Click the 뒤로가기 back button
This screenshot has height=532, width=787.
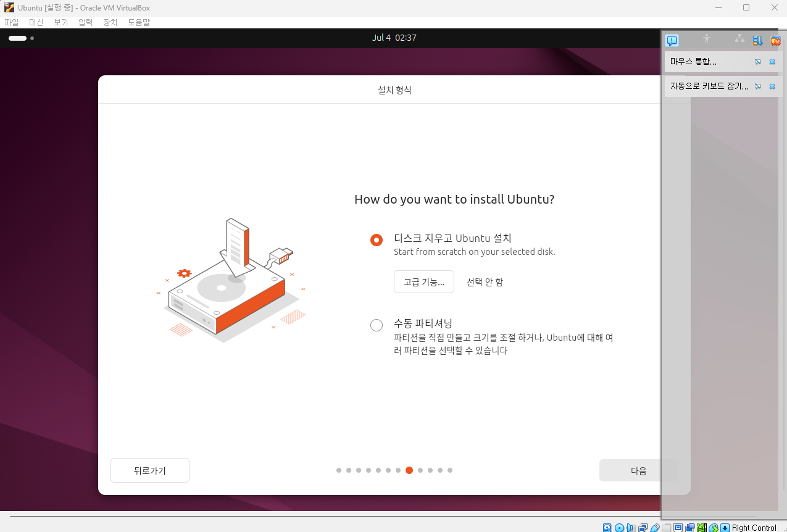coord(150,470)
